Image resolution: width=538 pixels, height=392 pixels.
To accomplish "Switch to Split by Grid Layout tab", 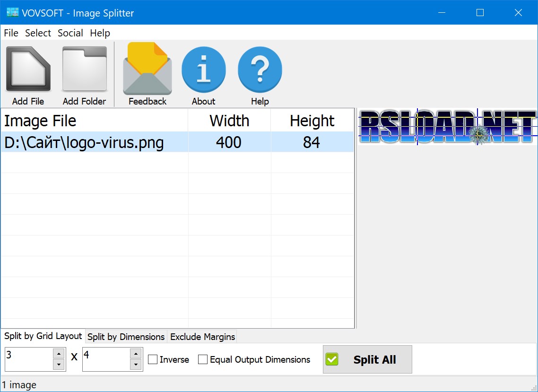I will 43,336.
